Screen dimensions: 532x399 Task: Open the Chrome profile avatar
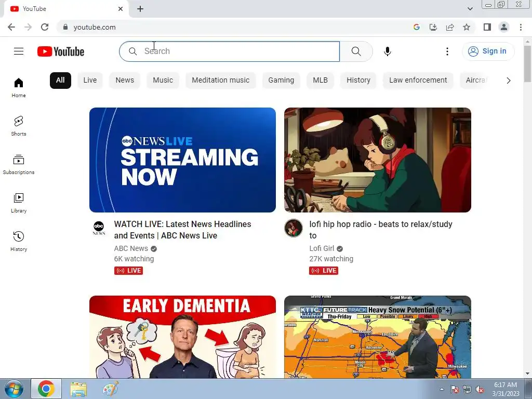point(504,27)
